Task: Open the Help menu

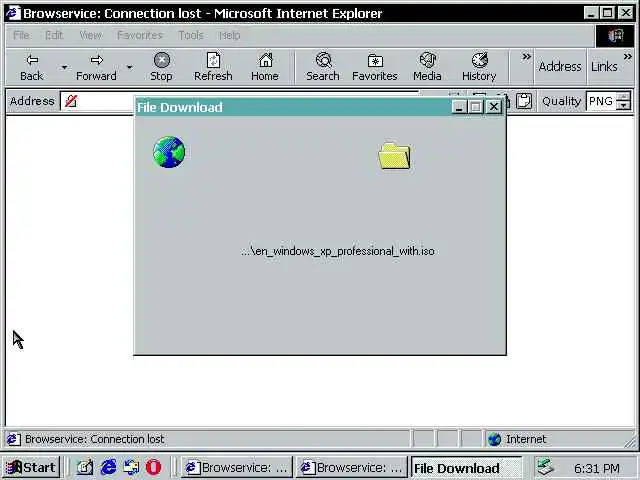Action: click(230, 36)
